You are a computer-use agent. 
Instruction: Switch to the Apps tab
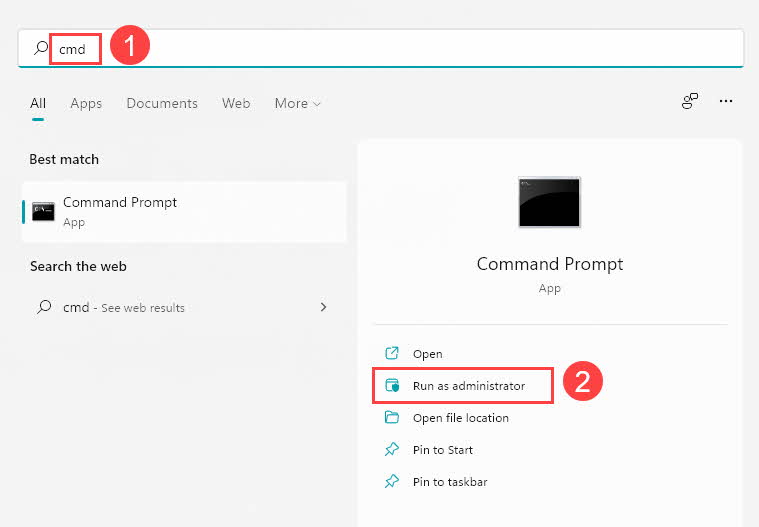(x=86, y=103)
